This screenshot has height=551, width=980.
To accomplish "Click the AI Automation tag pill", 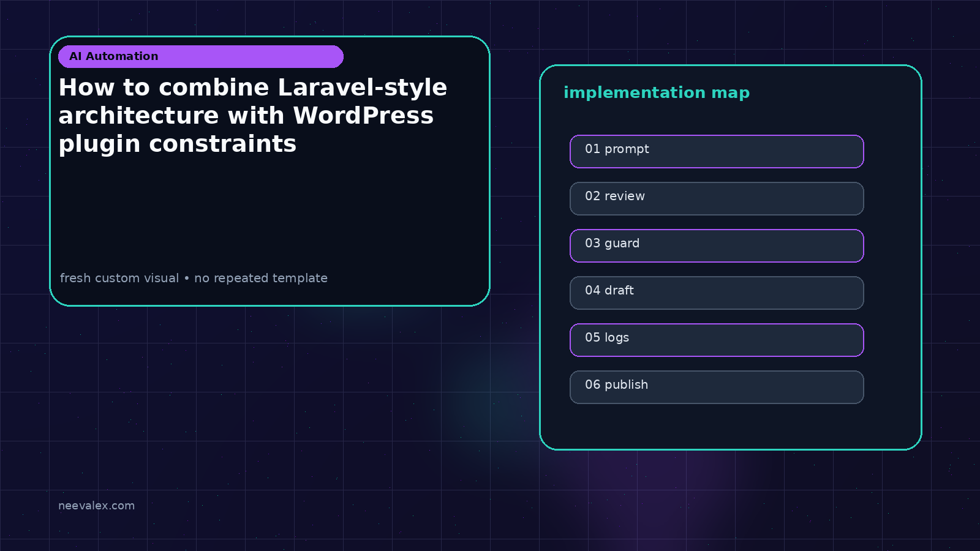I will coord(201,56).
